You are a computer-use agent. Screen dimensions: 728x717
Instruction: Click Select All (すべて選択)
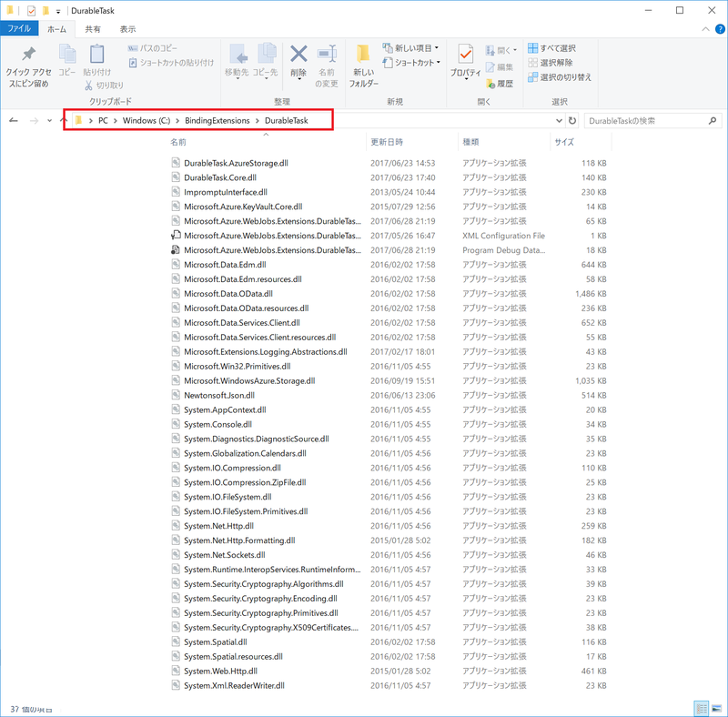tap(551, 48)
